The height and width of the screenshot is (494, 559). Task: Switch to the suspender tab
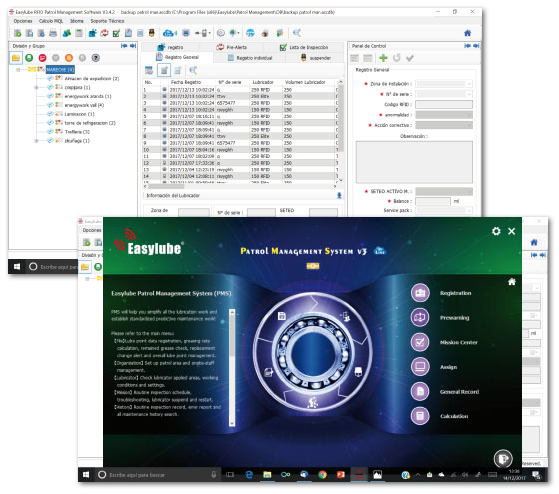click(316, 58)
